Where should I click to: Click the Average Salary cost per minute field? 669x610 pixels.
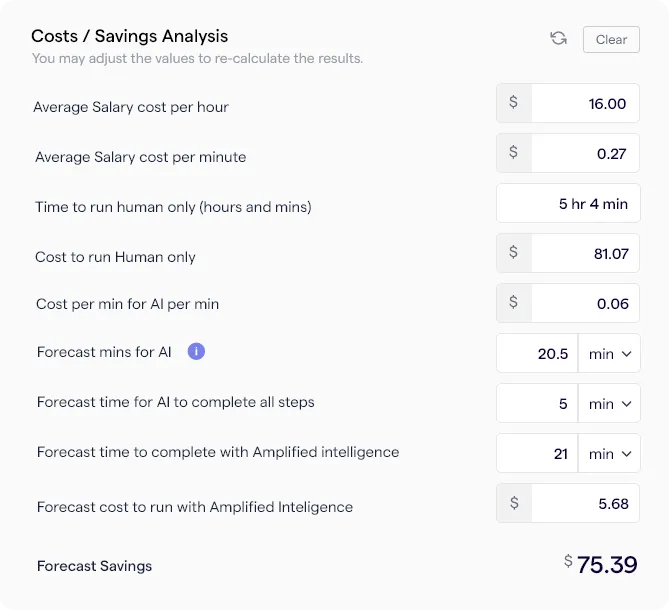point(585,153)
